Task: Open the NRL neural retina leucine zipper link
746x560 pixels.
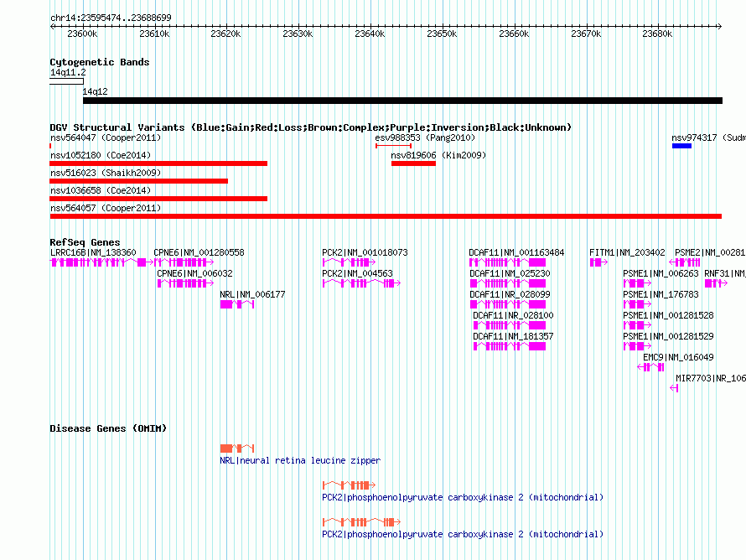Action: 300,460
